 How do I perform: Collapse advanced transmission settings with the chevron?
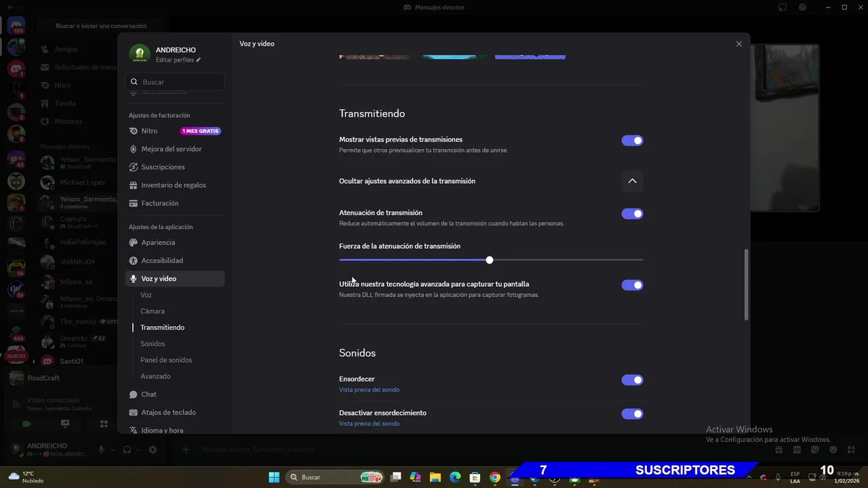632,181
